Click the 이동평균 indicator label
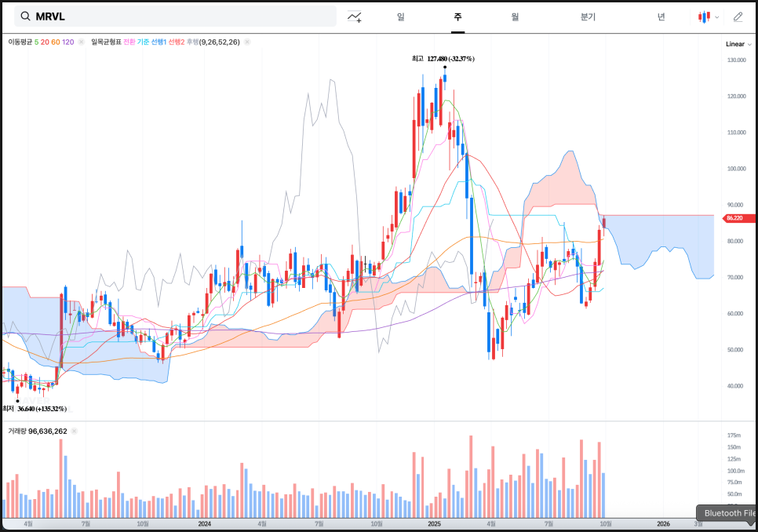The width and height of the screenshot is (758, 532). pos(20,42)
